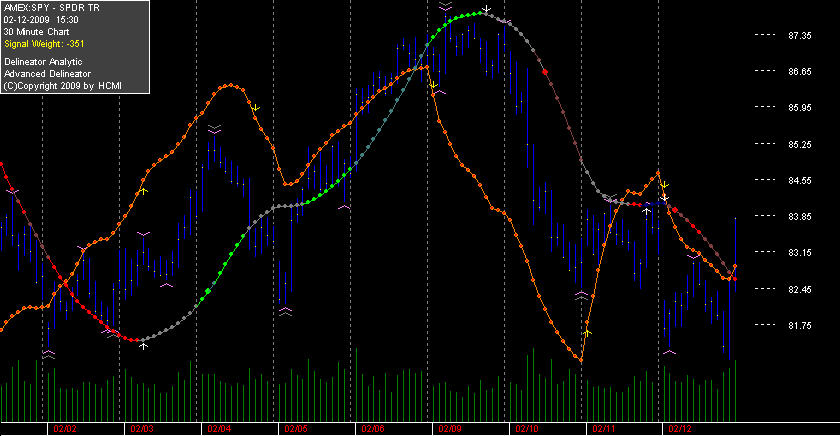
Task: Select the 02/05 date label
Action: 296,429
